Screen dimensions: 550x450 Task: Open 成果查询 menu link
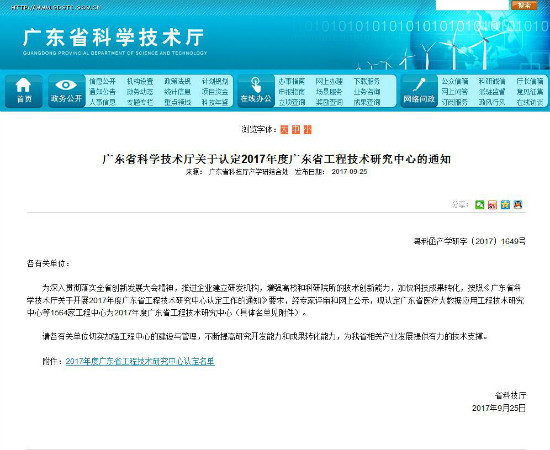367,102
